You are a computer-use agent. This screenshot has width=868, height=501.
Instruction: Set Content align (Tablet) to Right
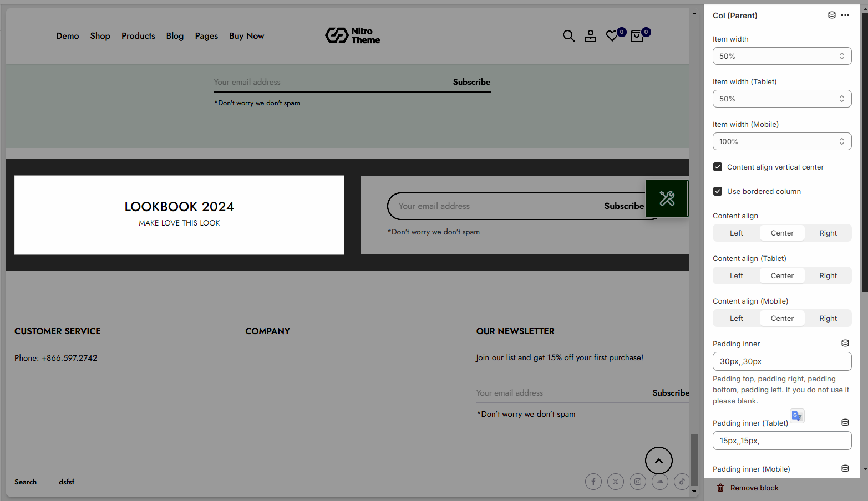click(x=828, y=276)
